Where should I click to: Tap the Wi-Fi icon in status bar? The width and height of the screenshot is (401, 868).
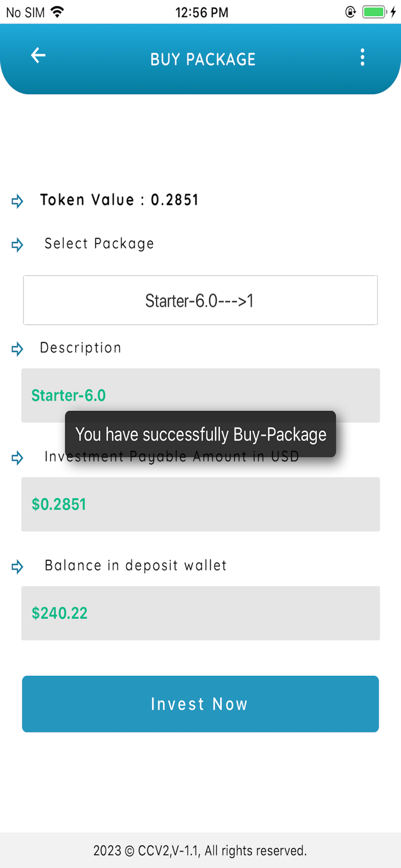point(57,12)
